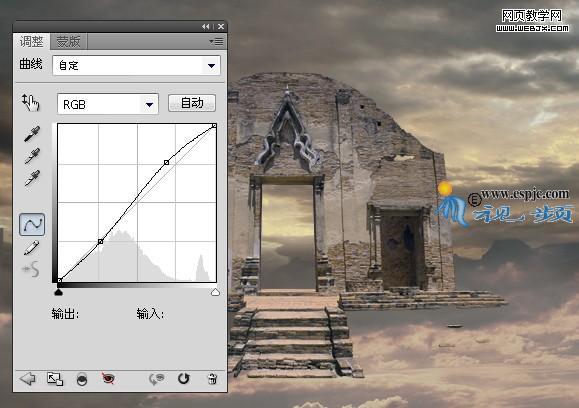Click the smooth curve values icon

(31, 269)
